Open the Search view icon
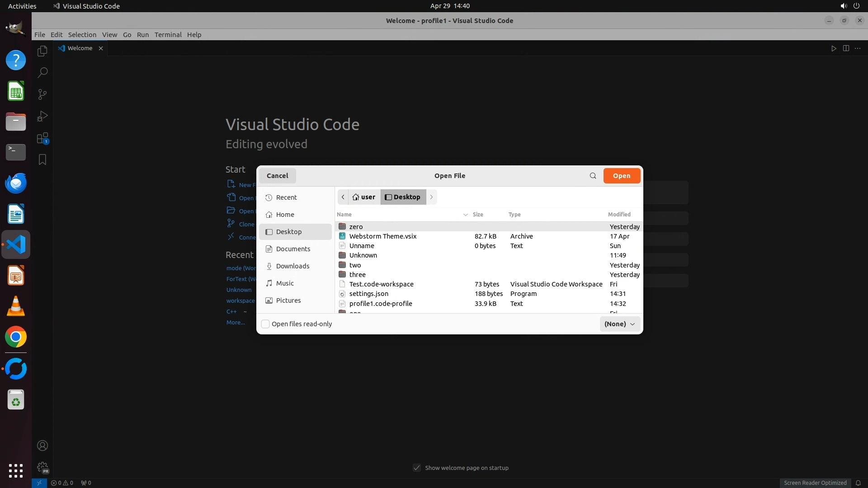The height and width of the screenshot is (488, 868). point(42,72)
